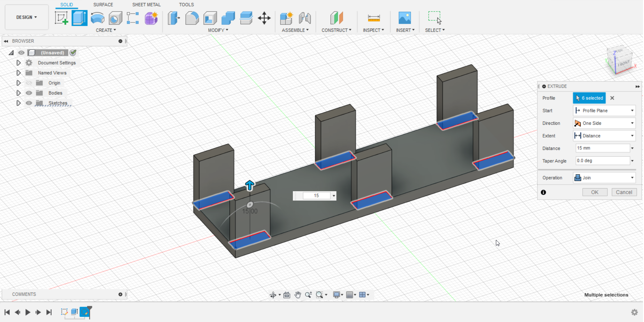
Task: Toggle visibility of the Bodies folder
Action: coord(29,93)
